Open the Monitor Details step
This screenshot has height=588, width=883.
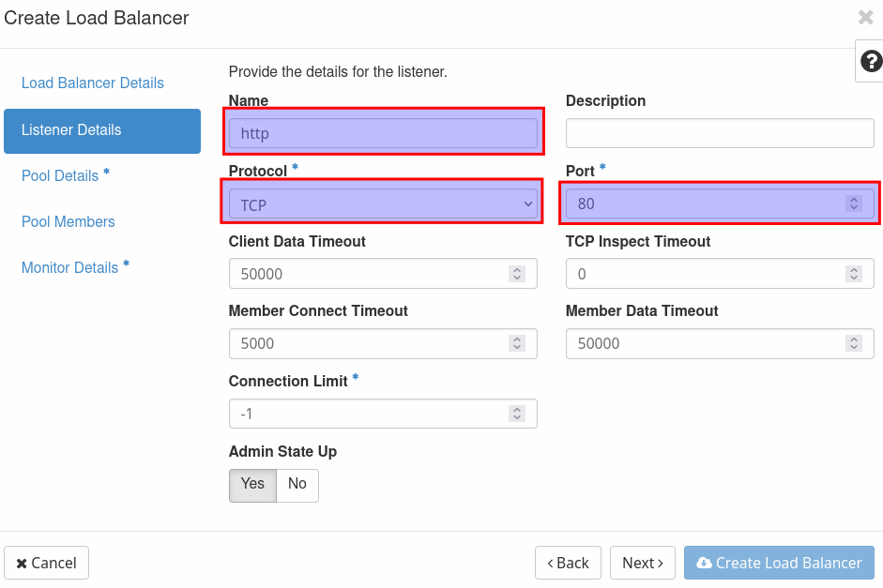pos(70,268)
